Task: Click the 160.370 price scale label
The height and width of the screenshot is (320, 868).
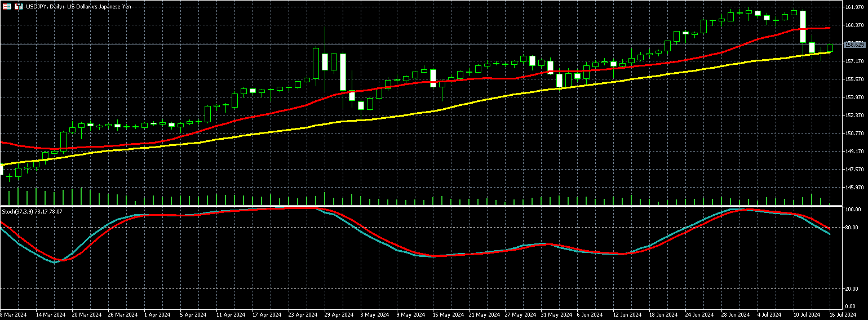Action: (855, 25)
